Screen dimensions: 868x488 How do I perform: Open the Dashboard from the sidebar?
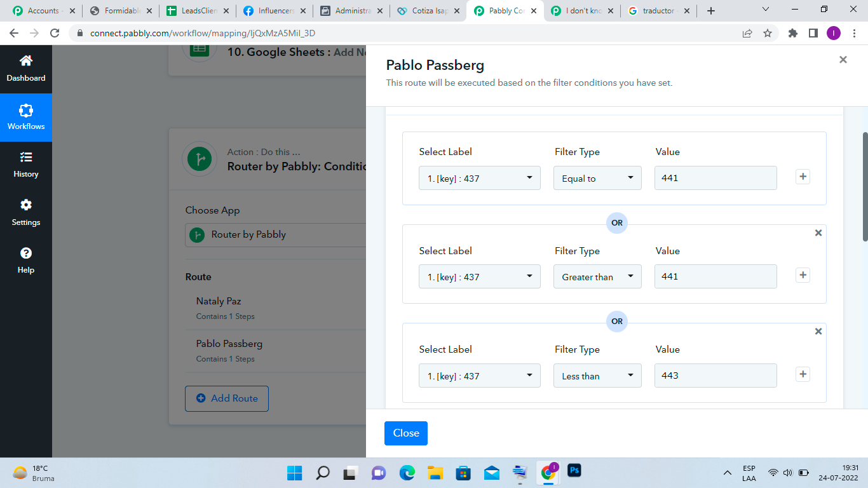click(x=26, y=69)
